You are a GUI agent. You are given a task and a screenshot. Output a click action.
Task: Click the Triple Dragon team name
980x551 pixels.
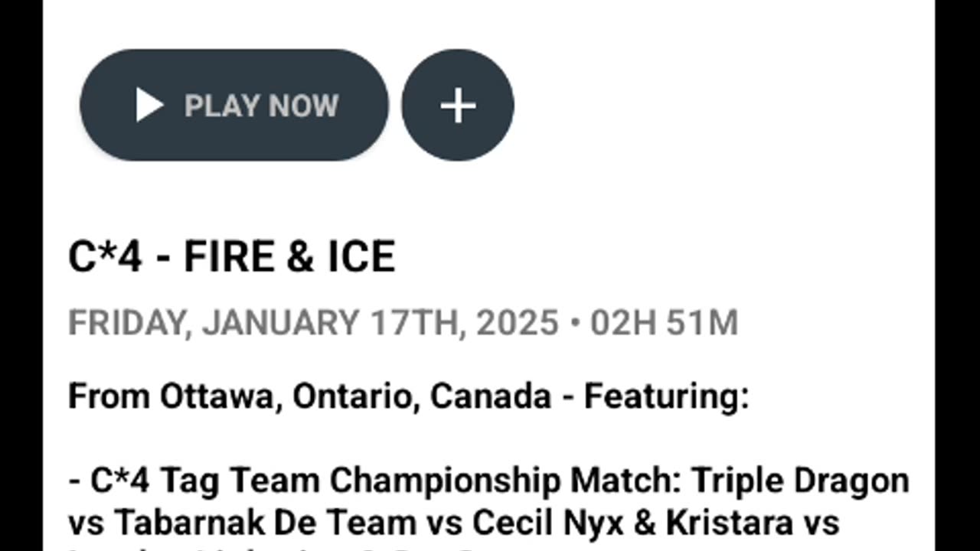(801, 481)
